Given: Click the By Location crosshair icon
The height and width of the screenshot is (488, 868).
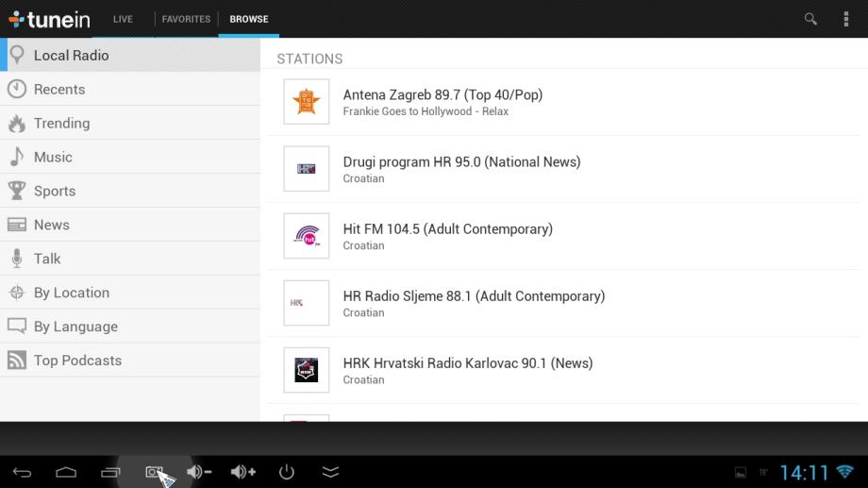Looking at the screenshot, I should pos(17,292).
